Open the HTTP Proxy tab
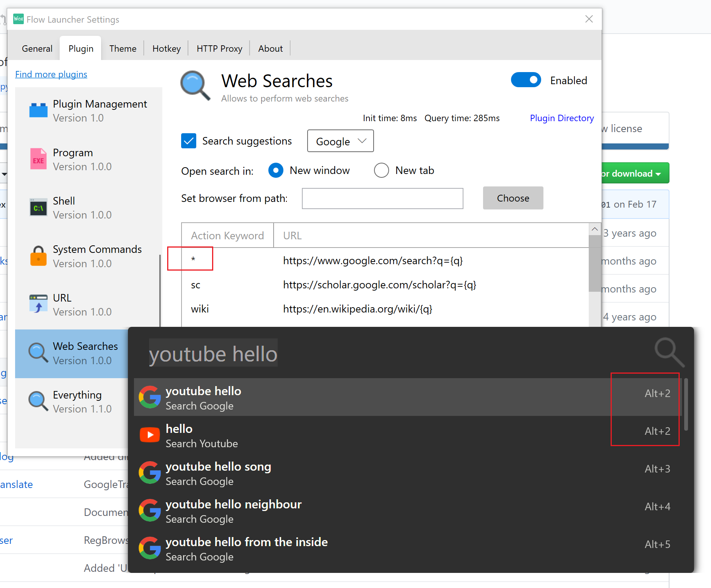 (219, 48)
